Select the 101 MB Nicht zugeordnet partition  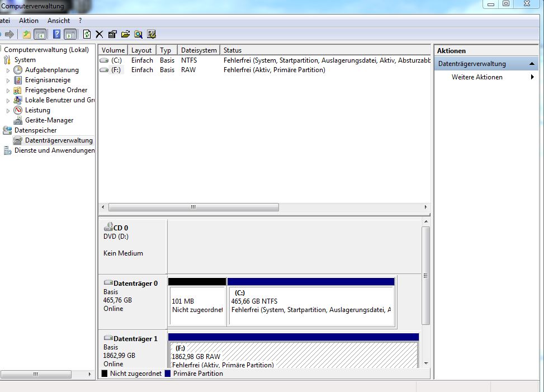coord(197,302)
